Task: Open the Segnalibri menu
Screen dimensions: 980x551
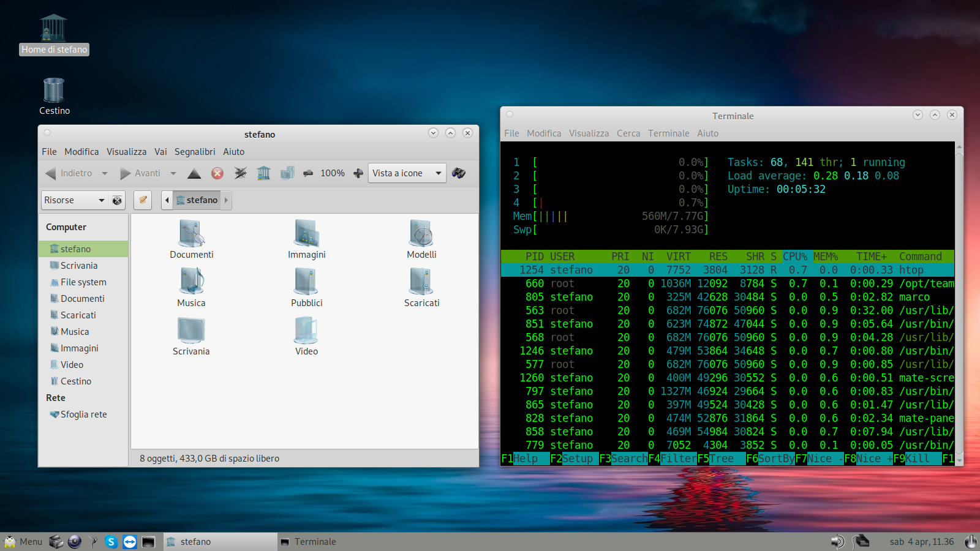Action: (x=195, y=152)
